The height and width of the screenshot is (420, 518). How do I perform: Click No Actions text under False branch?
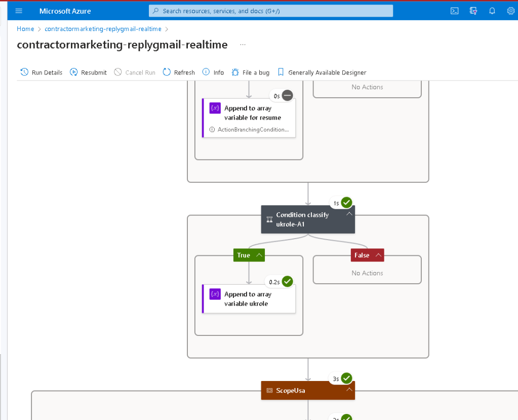367,273
